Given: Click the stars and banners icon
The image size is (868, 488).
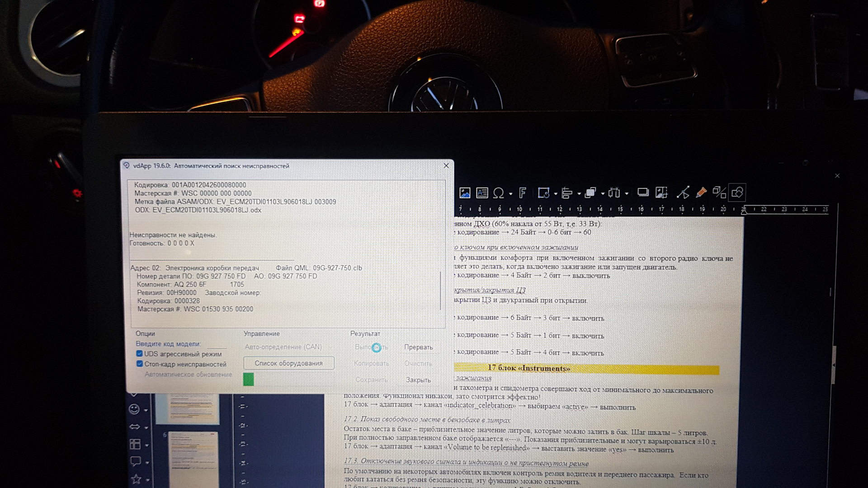Looking at the screenshot, I should [136, 479].
